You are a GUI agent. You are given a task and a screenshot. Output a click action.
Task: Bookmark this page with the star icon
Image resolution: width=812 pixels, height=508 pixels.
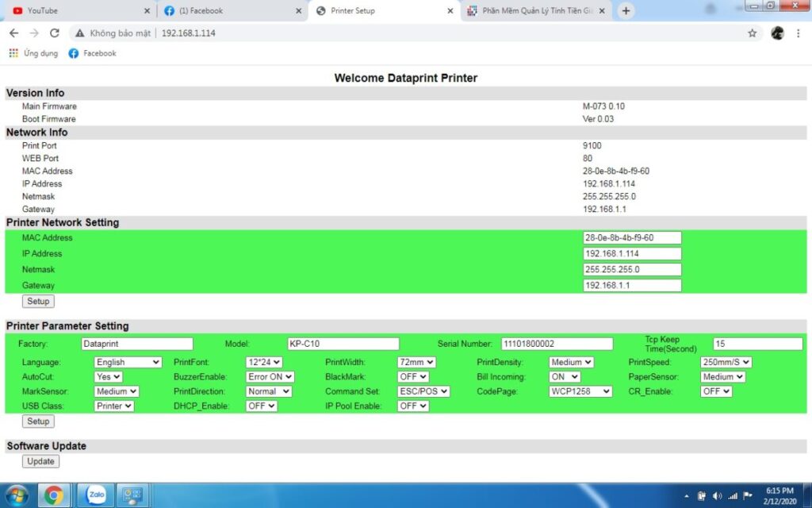coord(752,33)
